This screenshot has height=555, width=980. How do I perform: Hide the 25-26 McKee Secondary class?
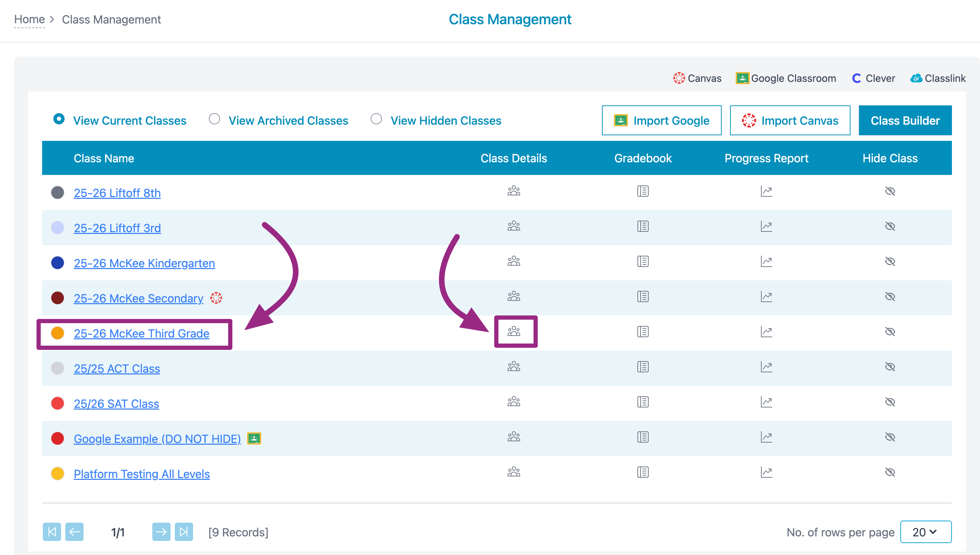[x=890, y=296]
